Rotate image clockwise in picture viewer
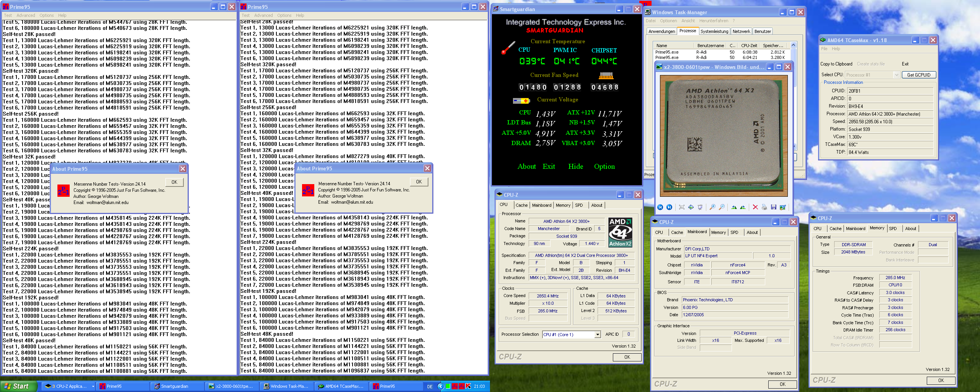Screen dimensions: 980x392 (734, 207)
